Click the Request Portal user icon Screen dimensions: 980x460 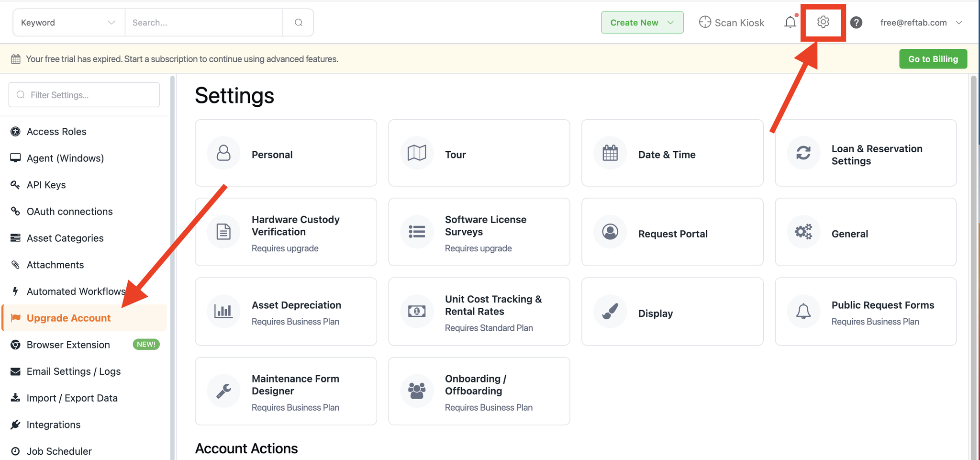point(610,232)
